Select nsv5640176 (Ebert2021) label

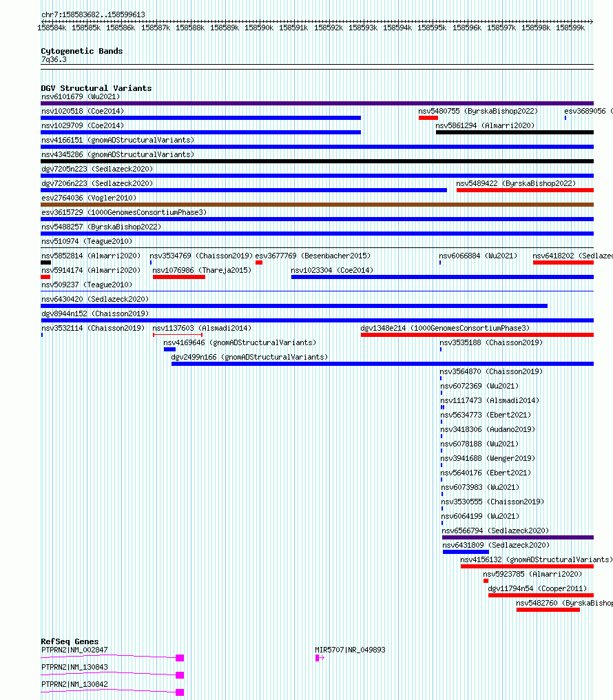[486, 473]
